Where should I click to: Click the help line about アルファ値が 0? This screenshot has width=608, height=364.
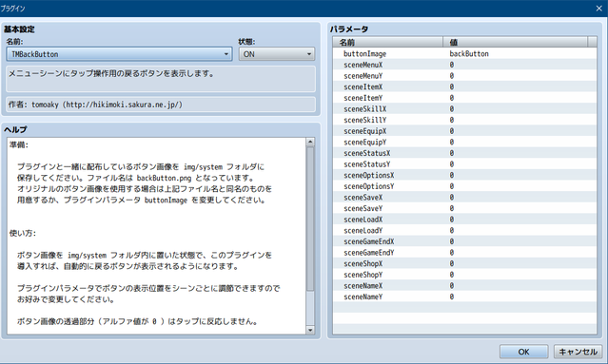point(137,321)
